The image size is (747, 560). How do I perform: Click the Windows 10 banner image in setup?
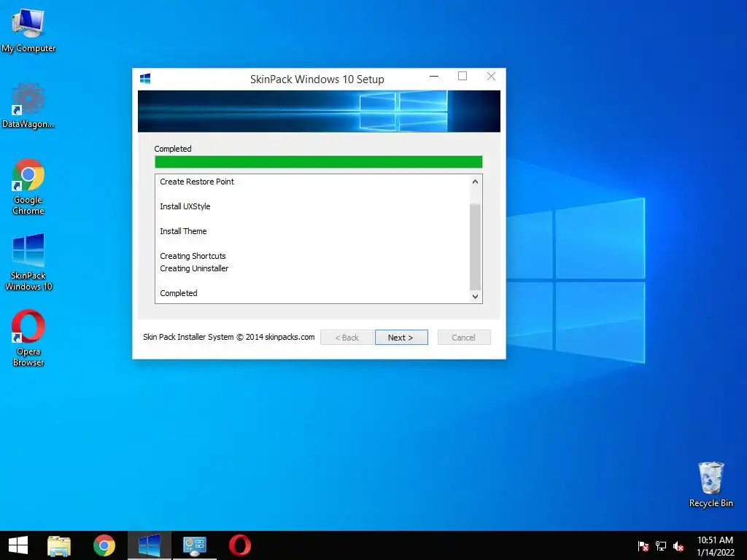(x=319, y=111)
